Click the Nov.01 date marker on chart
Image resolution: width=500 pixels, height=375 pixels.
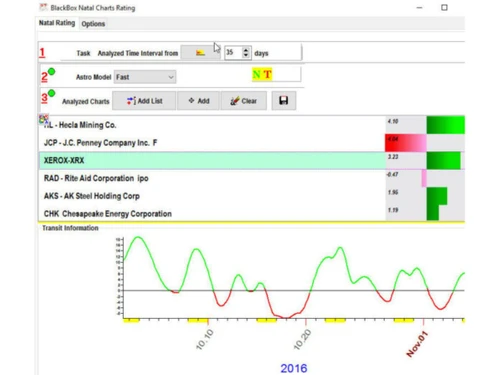(417, 344)
